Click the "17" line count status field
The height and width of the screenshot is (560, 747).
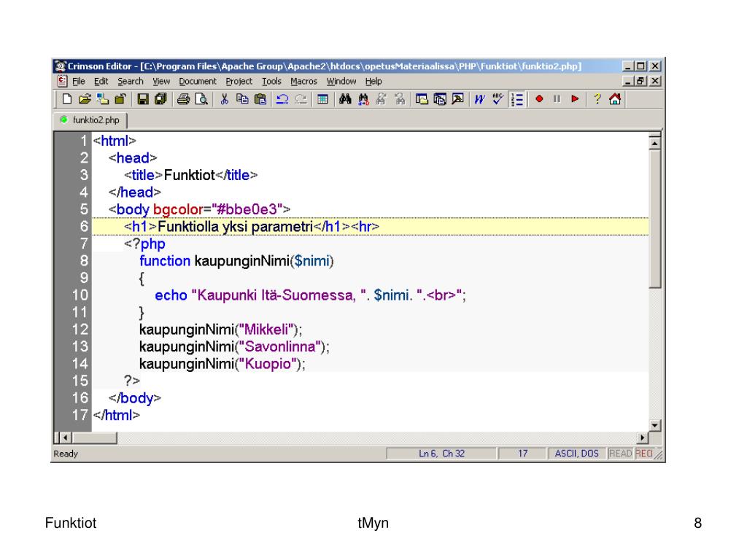pos(522,454)
